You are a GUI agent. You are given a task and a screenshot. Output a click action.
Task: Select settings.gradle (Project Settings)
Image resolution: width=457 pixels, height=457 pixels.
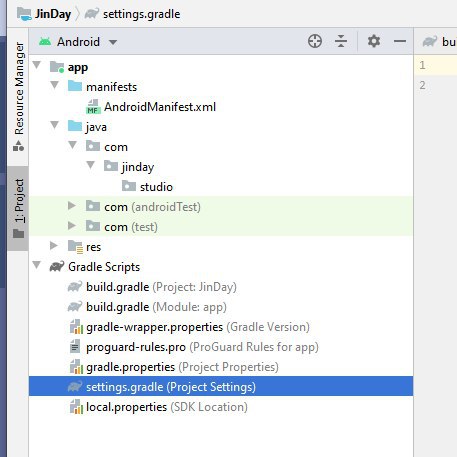(x=221, y=386)
